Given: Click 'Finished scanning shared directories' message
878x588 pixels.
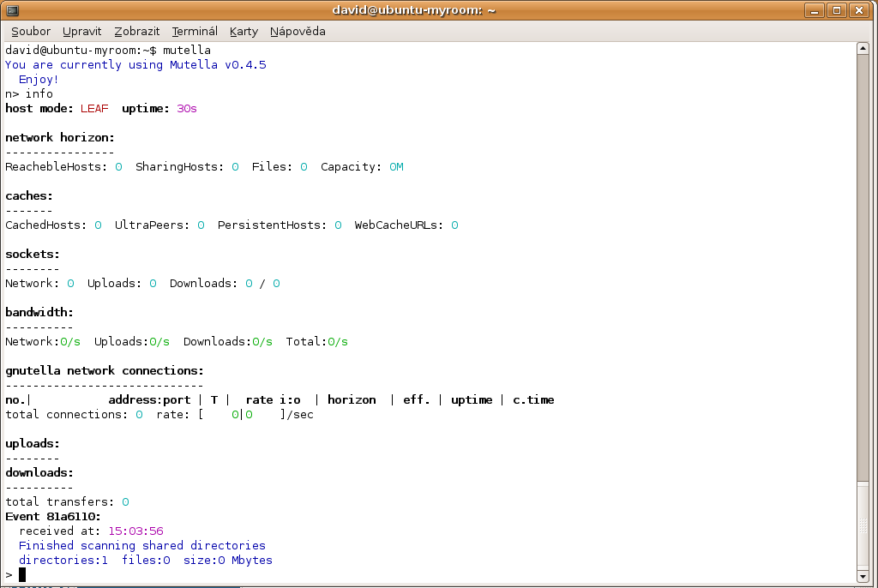Looking at the screenshot, I should tap(142, 545).
